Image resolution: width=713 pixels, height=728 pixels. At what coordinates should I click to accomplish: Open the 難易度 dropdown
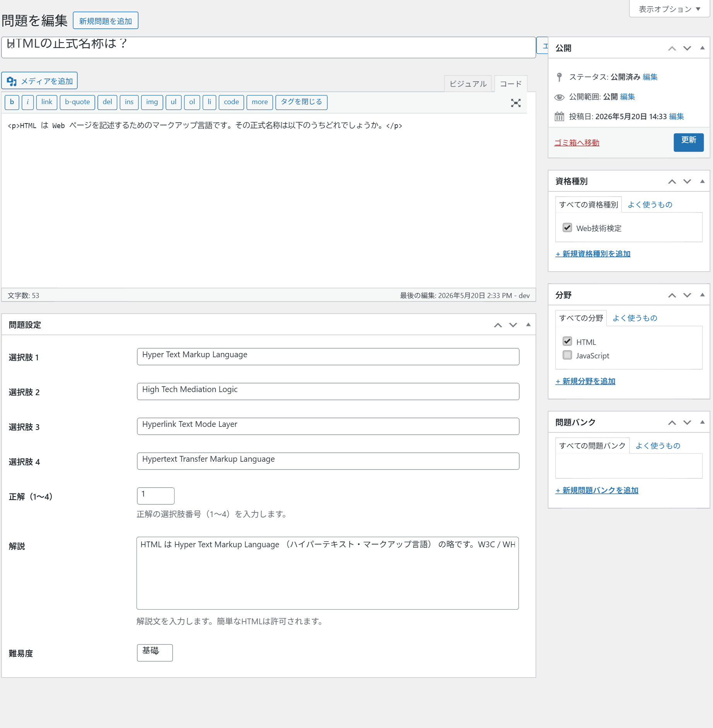155,653
